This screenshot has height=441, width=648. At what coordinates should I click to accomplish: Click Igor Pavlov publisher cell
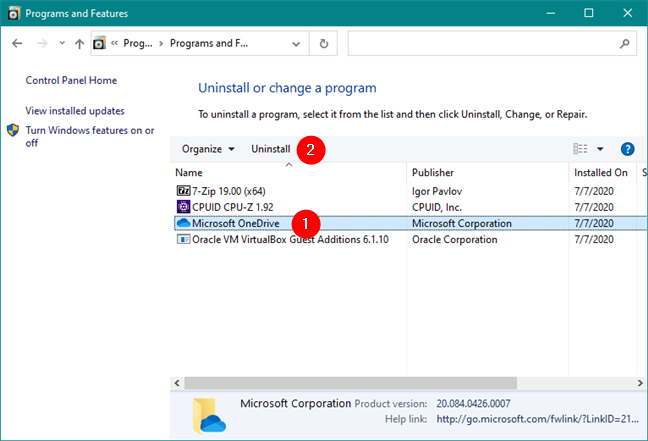click(x=437, y=191)
